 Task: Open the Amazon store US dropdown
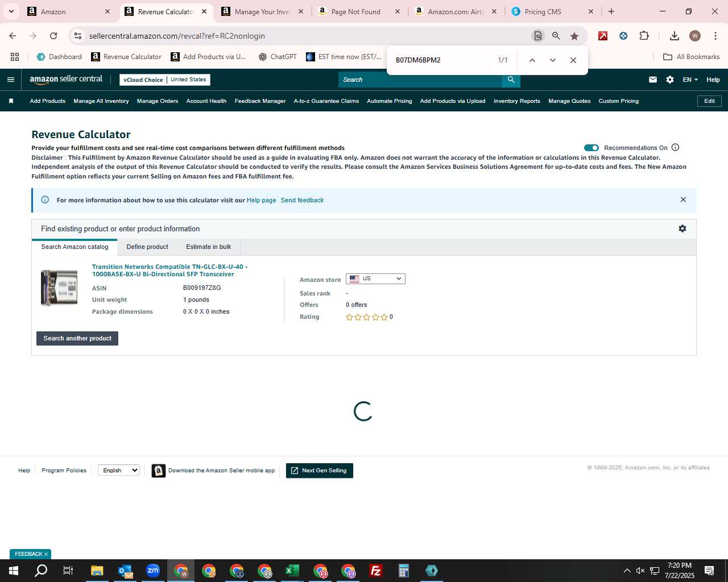375,278
